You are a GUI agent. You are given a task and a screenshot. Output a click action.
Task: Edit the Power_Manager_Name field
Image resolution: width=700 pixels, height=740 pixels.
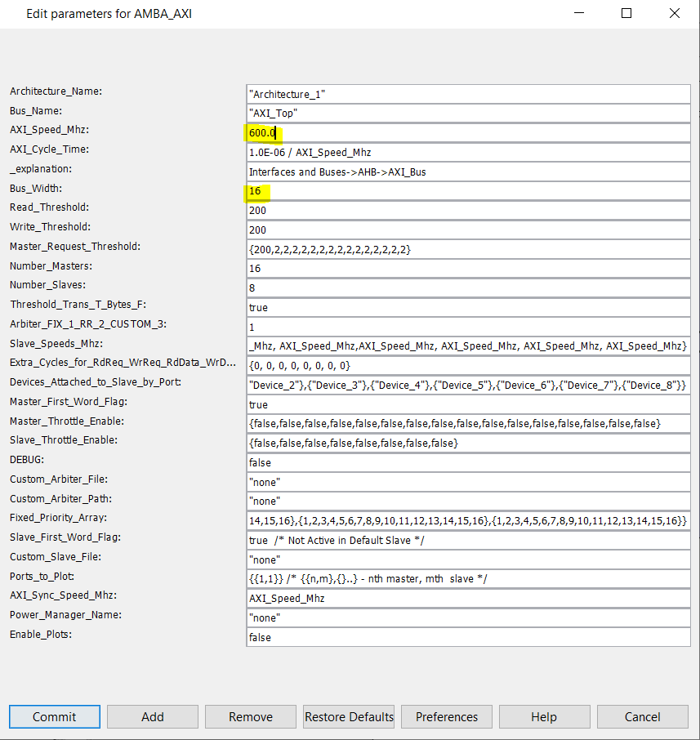pyautogui.click(x=468, y=617)
